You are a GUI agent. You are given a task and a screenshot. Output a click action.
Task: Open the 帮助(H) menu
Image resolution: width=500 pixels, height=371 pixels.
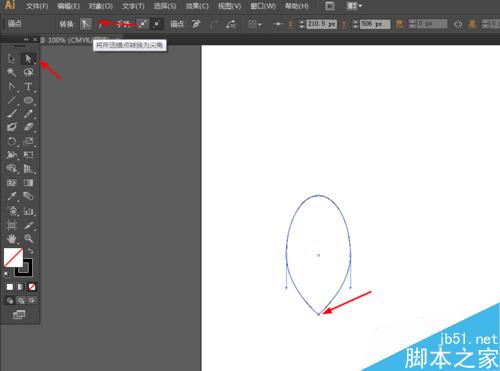(297, 6)
